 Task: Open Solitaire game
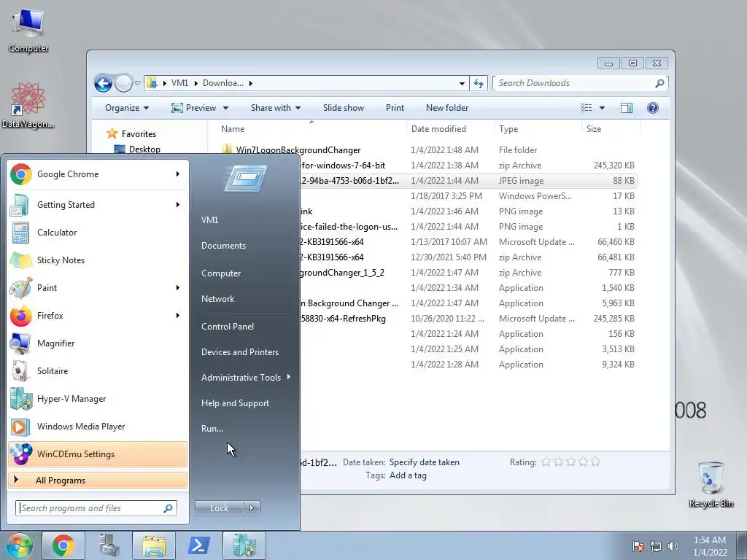click(98, 371)
